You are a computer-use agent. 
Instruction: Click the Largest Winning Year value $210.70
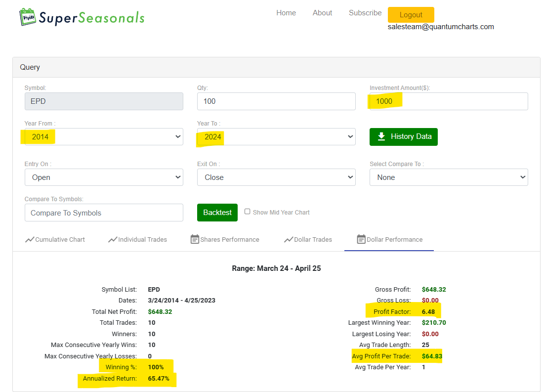pos(434,323)
